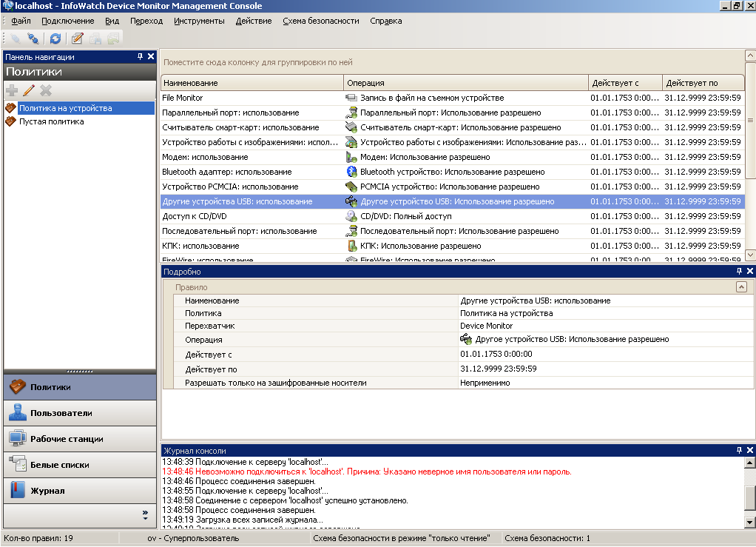Open the Схема безопасности menu
The image size is (756, 547).
pyautogui.click(x=320, y=21)
